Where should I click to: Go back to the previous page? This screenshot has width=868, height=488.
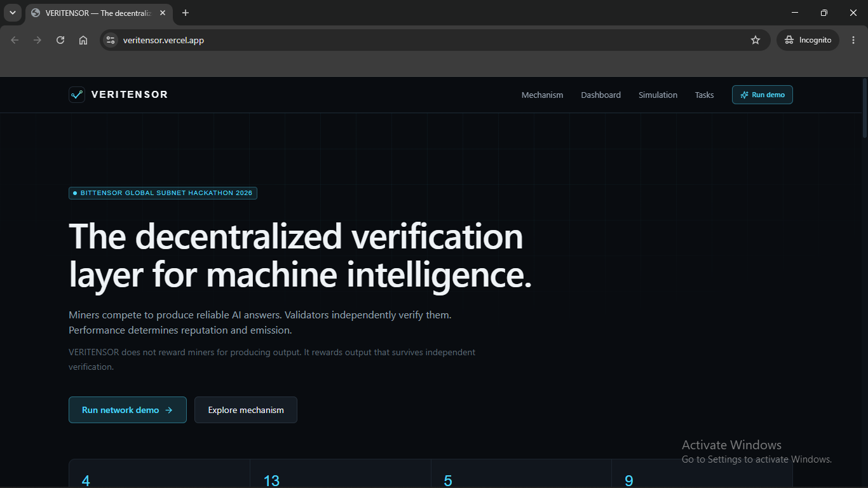pyautogui.click(x=15, y=40)
